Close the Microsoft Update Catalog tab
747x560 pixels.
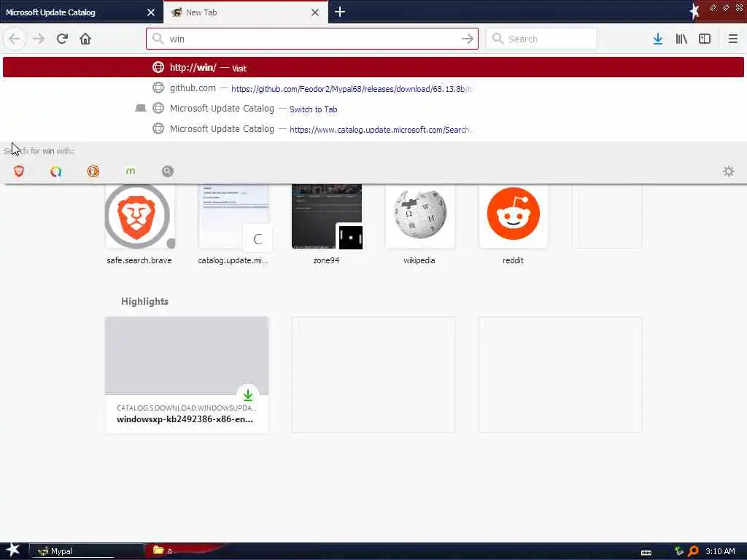151,12
